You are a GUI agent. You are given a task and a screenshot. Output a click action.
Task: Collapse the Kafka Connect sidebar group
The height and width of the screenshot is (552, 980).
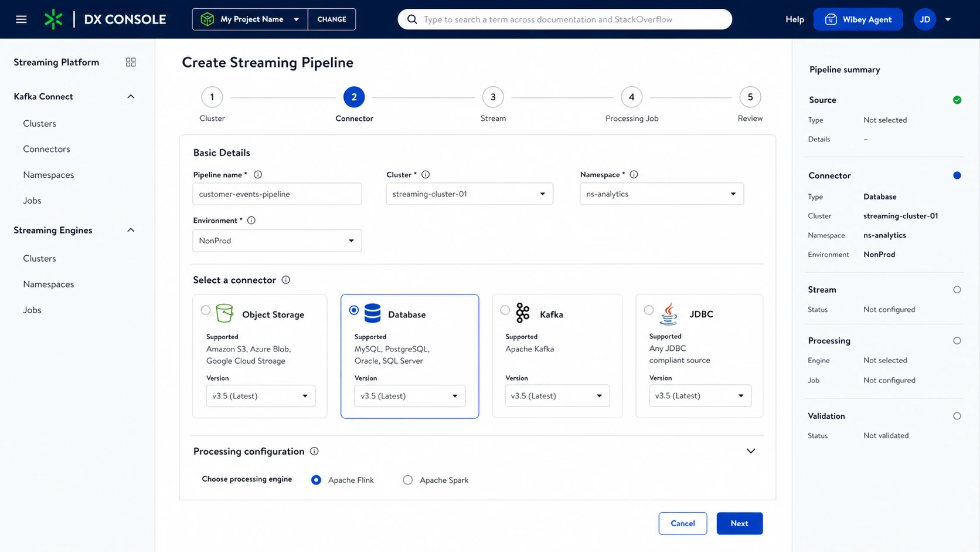(131, 97)
